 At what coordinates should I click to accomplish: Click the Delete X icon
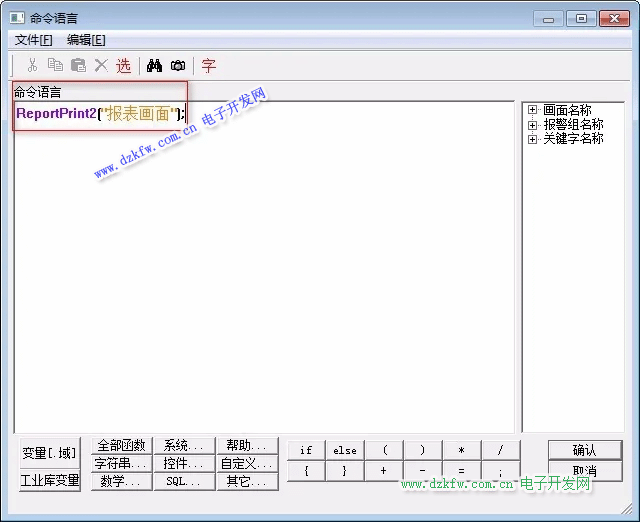point(100,65)
